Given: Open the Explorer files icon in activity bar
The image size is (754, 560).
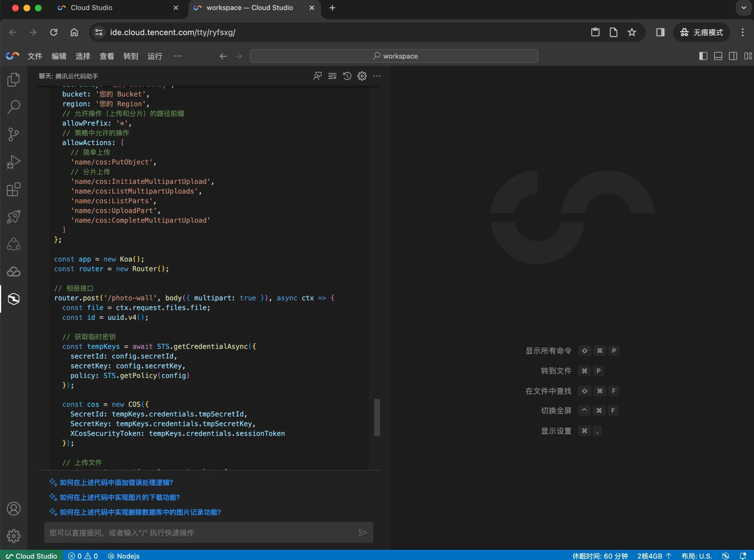Looking at the screenshot, I should pyautogui.click(x=13, y=80).
